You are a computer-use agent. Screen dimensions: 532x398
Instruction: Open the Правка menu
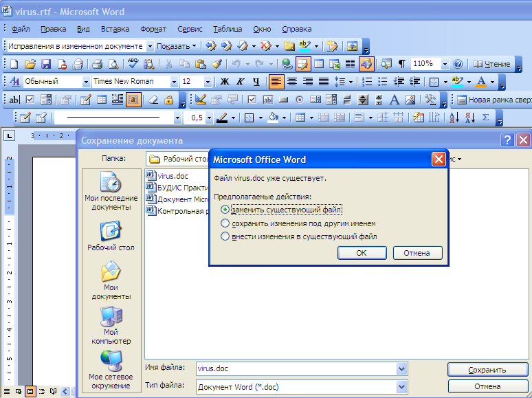[53, 29]
